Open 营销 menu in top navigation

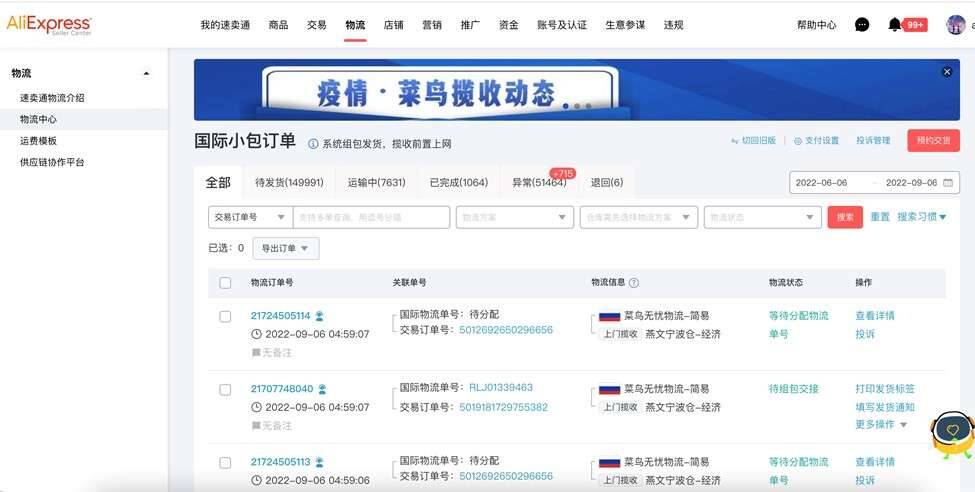pos(432,25)
